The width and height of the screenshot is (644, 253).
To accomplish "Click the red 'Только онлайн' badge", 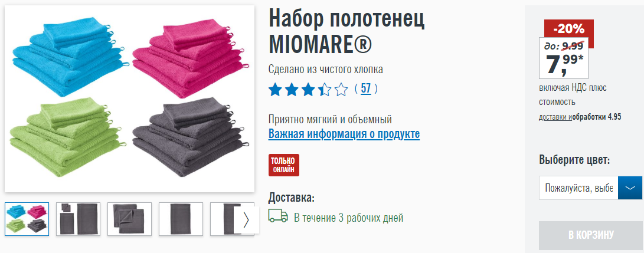I will (284, 165).
